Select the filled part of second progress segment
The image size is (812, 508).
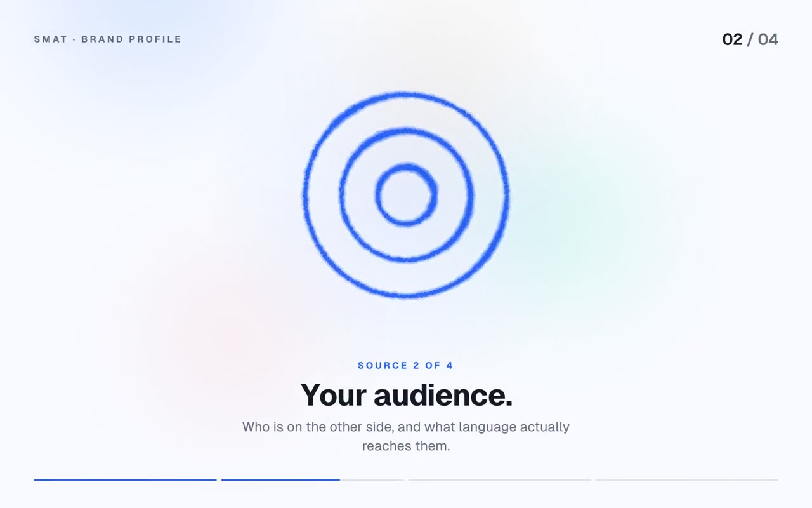[x=280, y=480]
